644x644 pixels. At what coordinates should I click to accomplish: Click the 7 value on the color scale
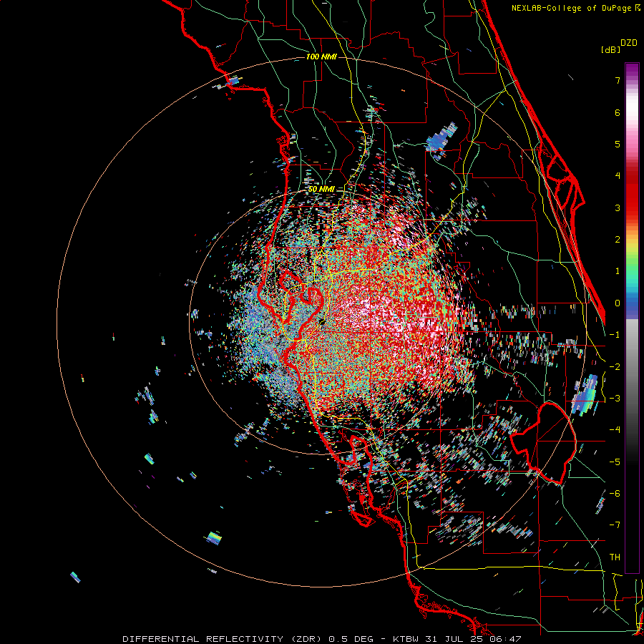click(x=618, y=80)
